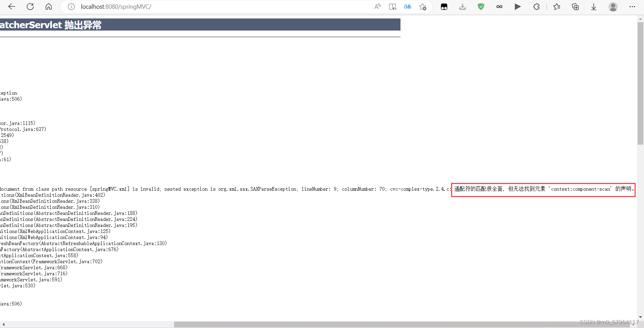Click the XmlBeanDefinitionReader.java:310 stack line
Viewport: 644px width, 328px height.
50,207
